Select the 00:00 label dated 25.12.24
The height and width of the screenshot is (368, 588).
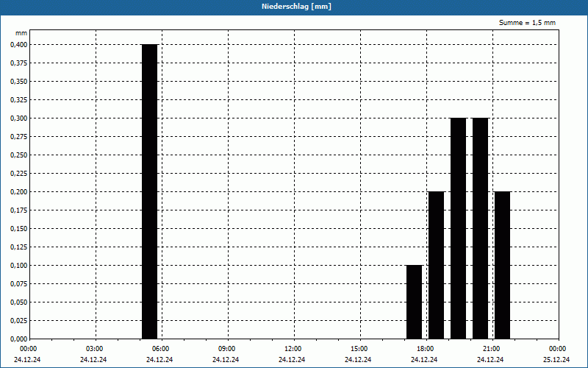coord(558,349)
